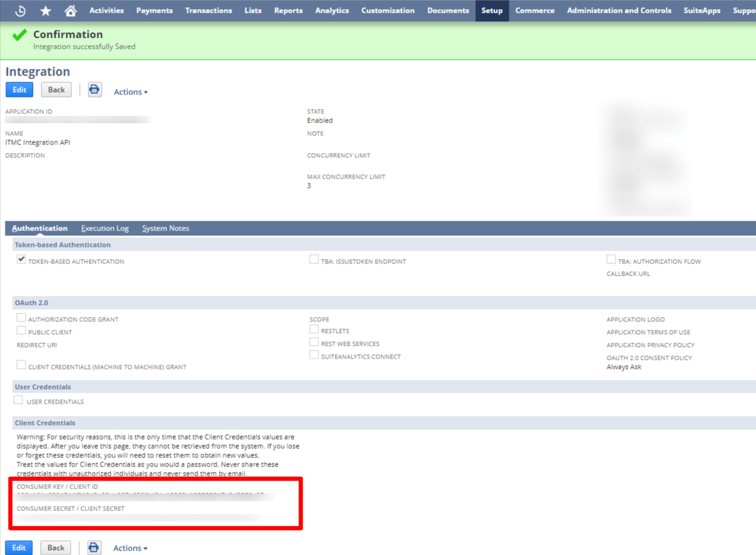Click the bottom print icon
The image size is (756, 555).
pyautogui.click(x=94, y=548)
